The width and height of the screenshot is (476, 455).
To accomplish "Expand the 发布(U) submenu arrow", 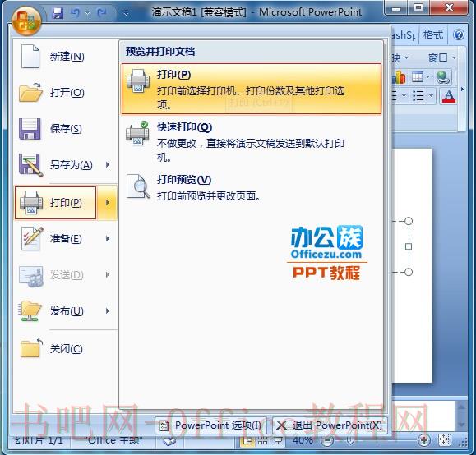I will (x=108, y=311).
